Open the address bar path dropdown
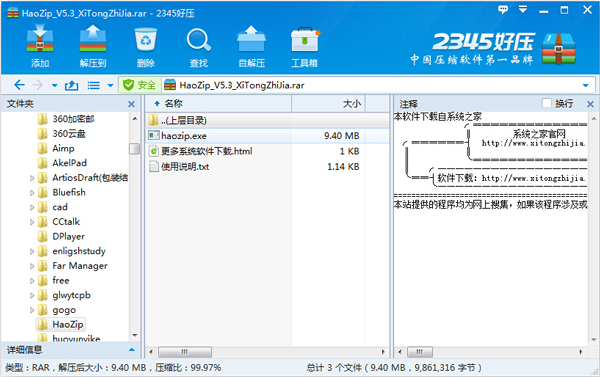Image resolution: width=600 pixels, height=377 pixels. pyautogui.click(x=585, y=85)
